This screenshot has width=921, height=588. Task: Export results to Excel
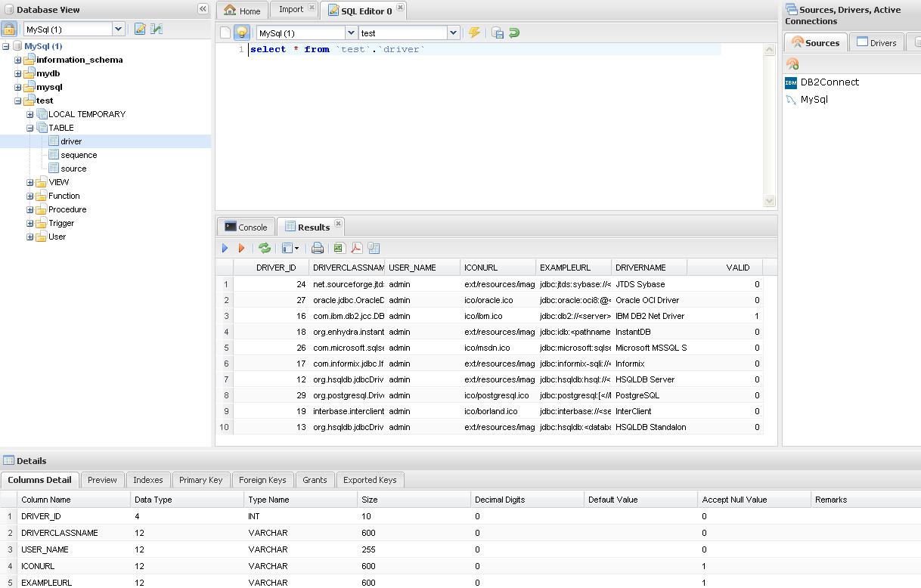(337, 247)
